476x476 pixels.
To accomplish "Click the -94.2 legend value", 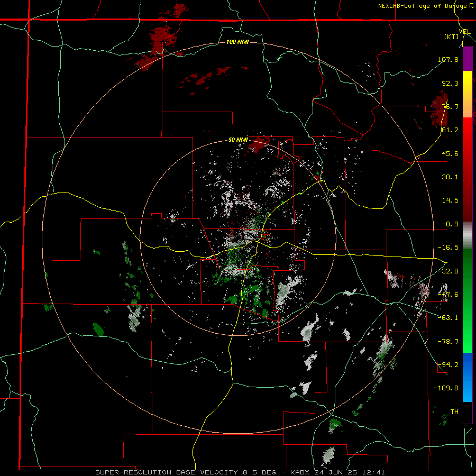I will point(448,365).
